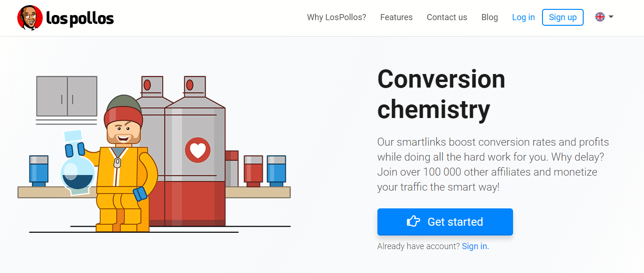This screenshot has height=273, width=644.
Task: Click the heart icon on the red tank
Action: coord(197,150)
